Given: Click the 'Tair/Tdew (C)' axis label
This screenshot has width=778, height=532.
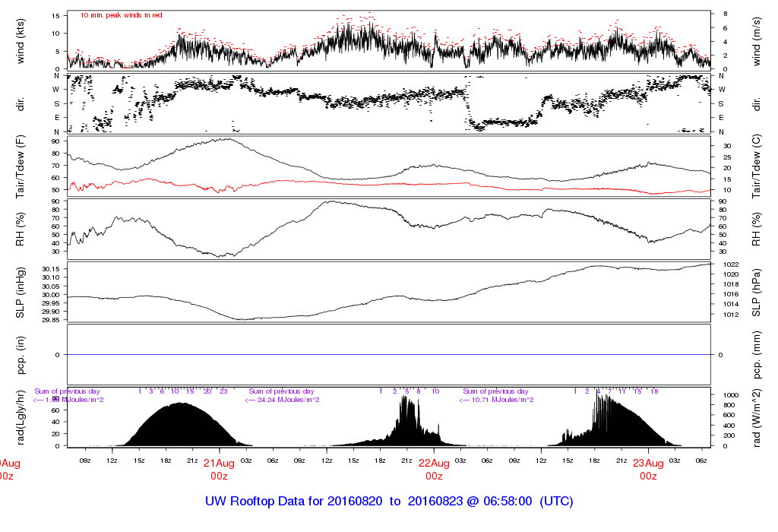Looking at the screenshot, I should 756,166.
